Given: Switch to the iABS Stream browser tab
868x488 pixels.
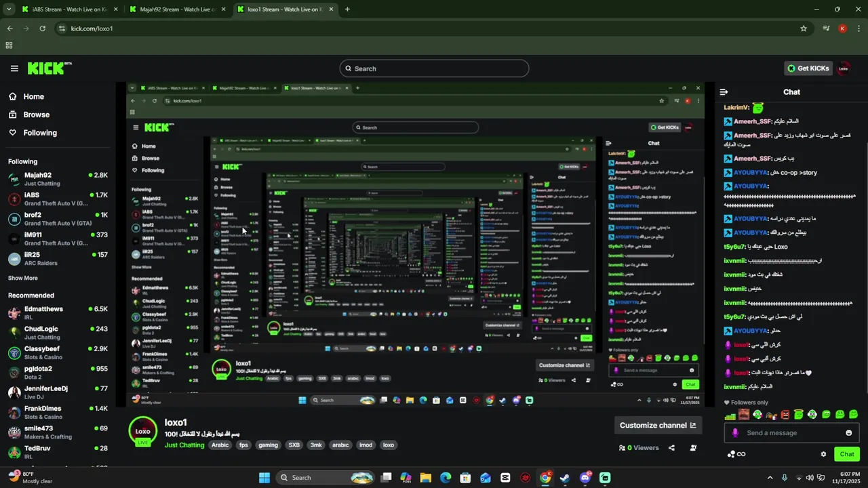Looking at the screenshot, I should pyautogui.click(x=71, y=9).
